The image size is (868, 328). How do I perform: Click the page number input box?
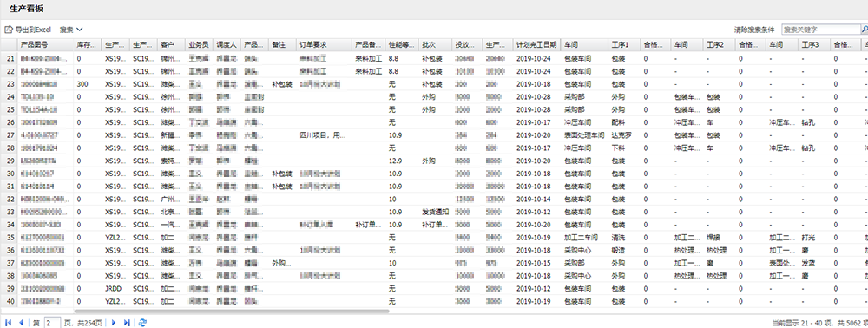tap(52, 323)
